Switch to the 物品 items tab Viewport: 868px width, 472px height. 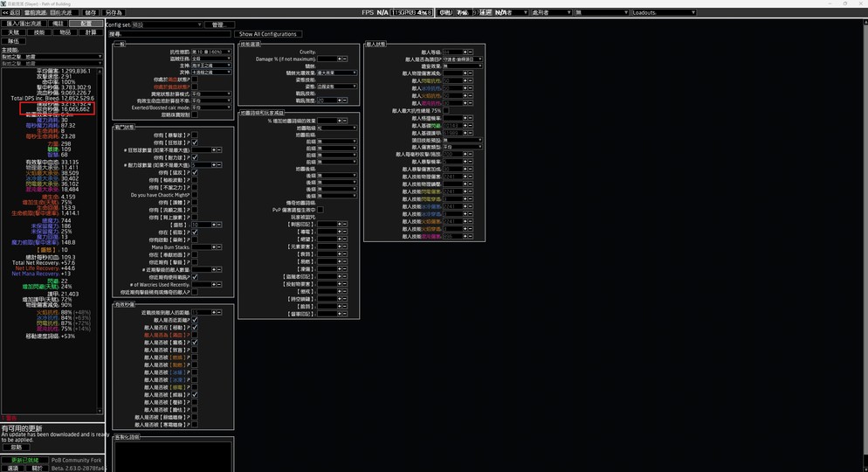pos(65,32)
